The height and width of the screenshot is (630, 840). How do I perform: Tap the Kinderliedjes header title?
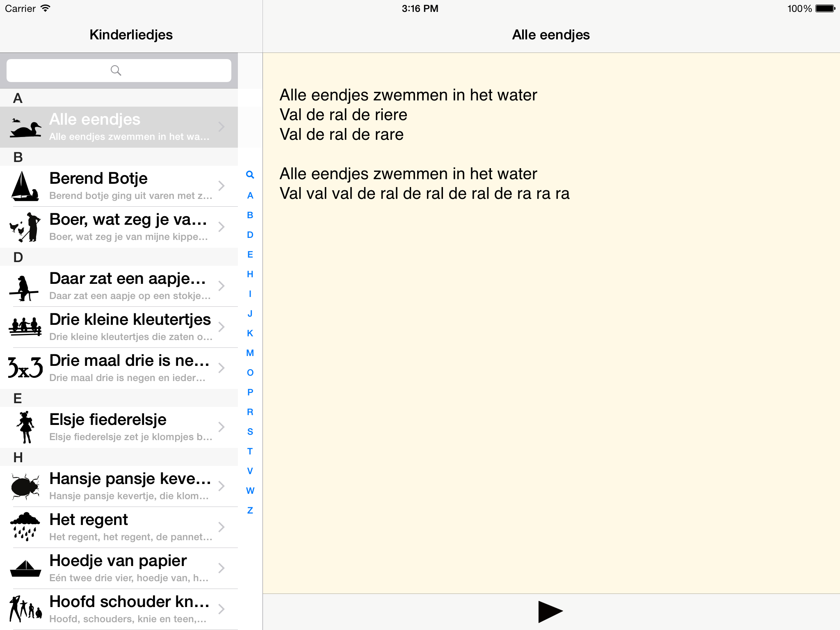(131, 35)
